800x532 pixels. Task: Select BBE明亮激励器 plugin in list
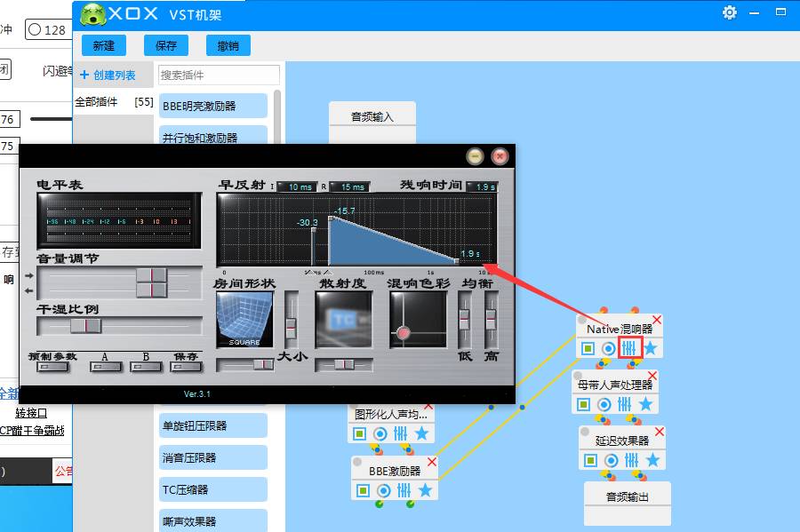[x=212, y=106]
